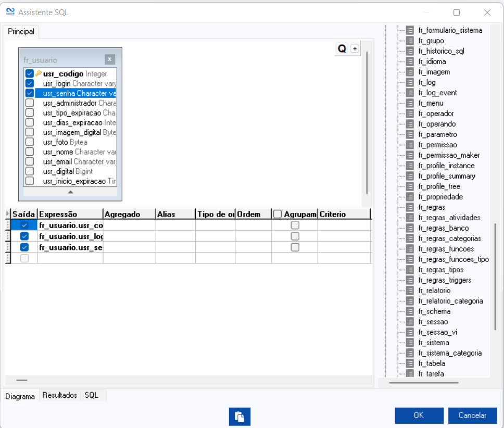The height and width of the screenshot is (428, 504).
Task: Select the fr_menu table icon
Action: point(410,103)
